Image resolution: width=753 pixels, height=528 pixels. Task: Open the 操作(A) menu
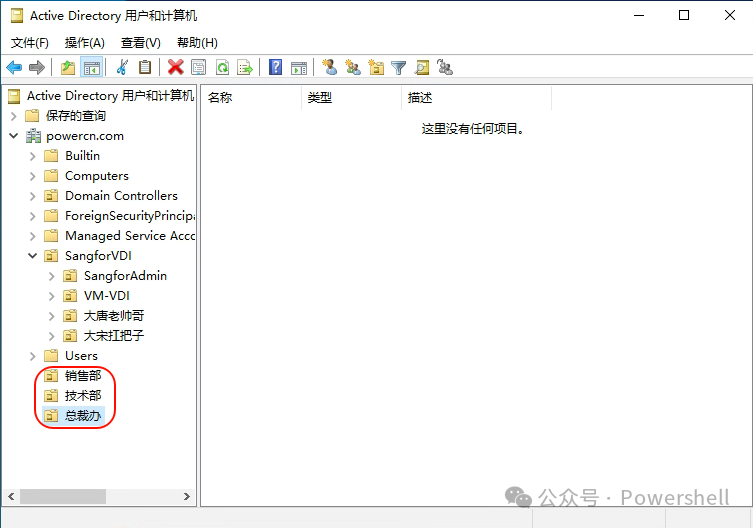coord(85,43)
